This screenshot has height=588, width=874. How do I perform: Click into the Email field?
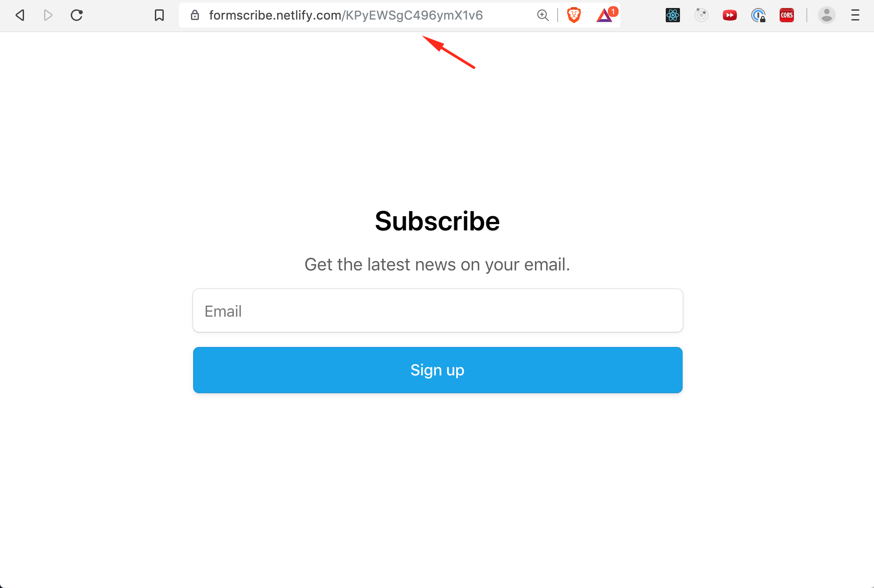click(x=438, y=310)
